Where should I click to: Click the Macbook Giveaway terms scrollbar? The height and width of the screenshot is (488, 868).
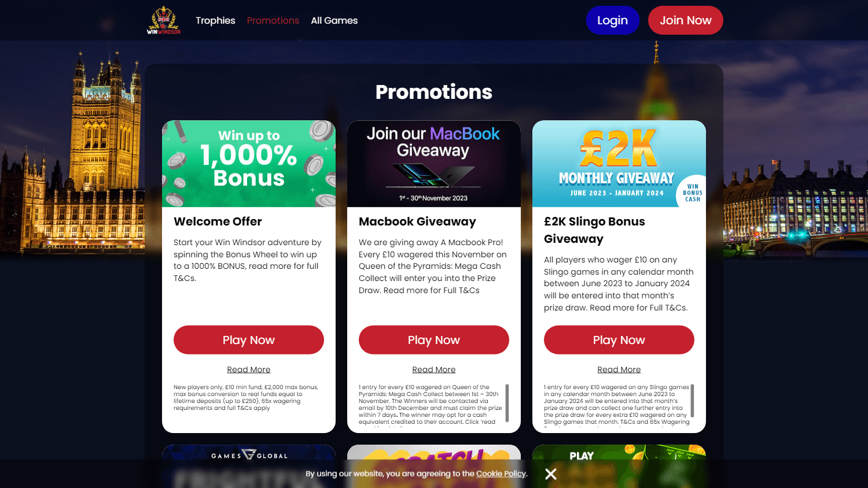tap(507, 403)
